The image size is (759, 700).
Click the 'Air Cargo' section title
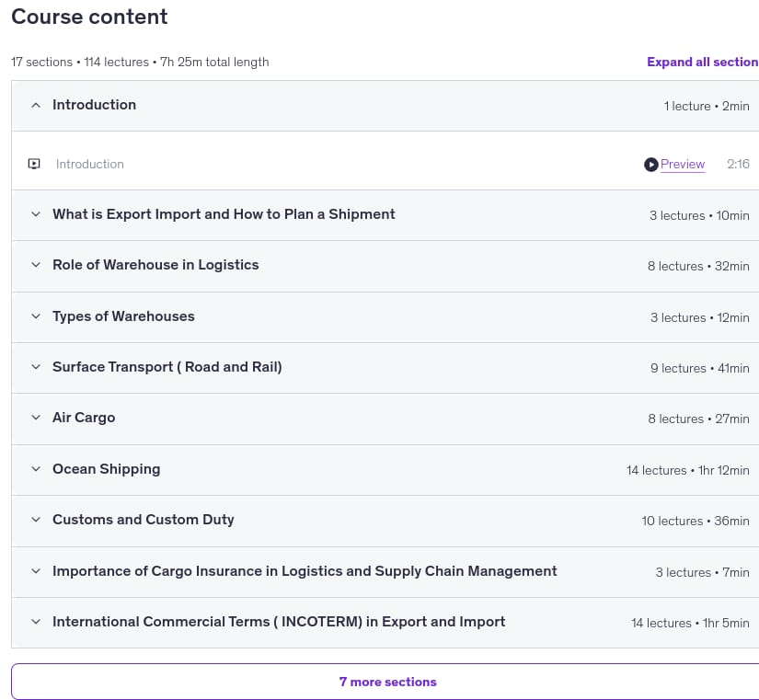coord(84,418)
